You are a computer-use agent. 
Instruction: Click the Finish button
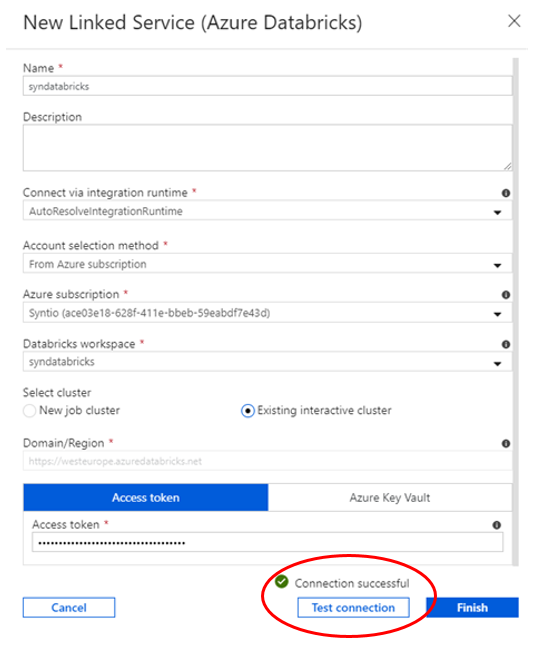click(472, 608)
